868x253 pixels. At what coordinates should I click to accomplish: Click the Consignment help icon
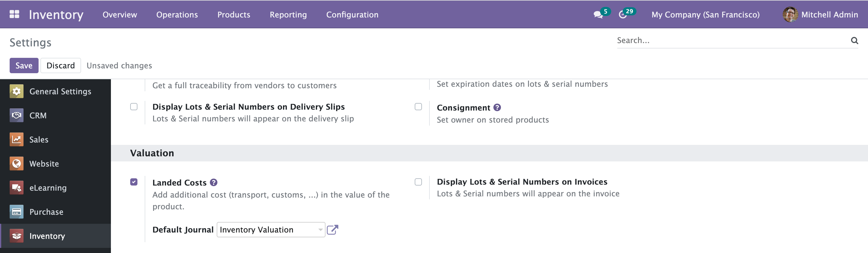pos(497,108)
